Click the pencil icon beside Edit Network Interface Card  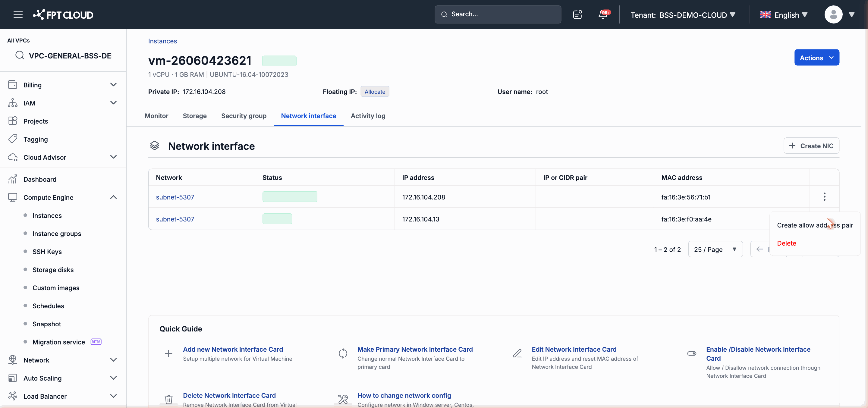pos(517,353)
